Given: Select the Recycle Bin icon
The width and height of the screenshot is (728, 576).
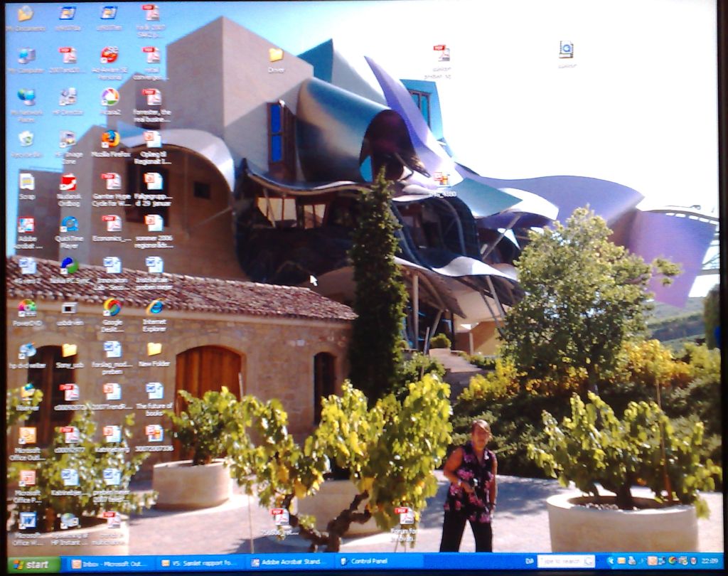Looking at the screenshot, I should point(26,139).
